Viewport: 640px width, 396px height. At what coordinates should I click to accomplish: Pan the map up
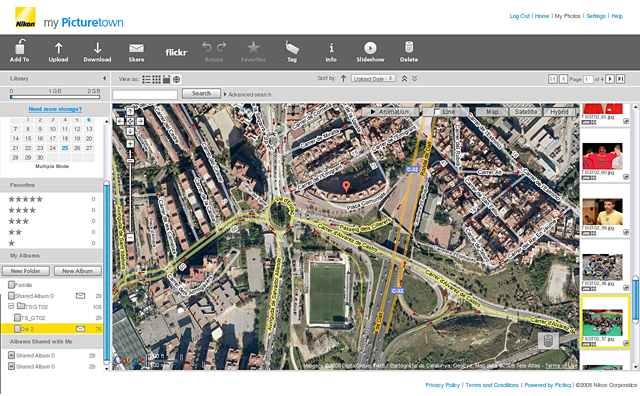(130, 111)
